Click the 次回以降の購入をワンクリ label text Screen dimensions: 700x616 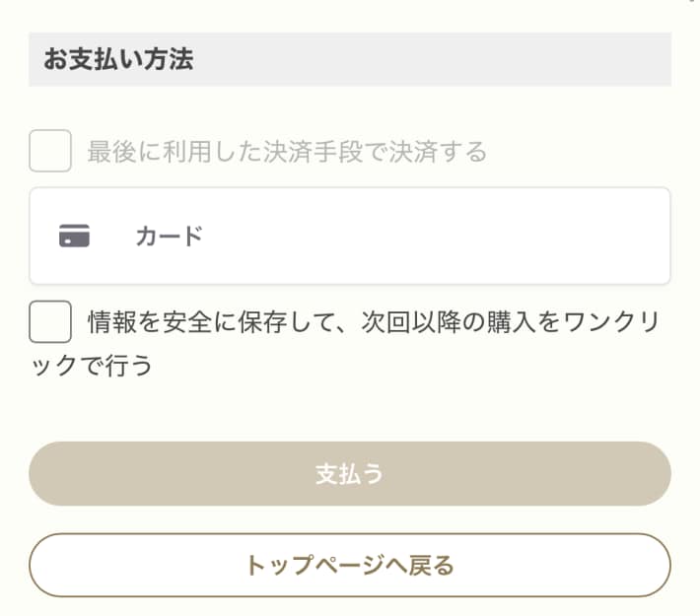(x=511, y=322)
